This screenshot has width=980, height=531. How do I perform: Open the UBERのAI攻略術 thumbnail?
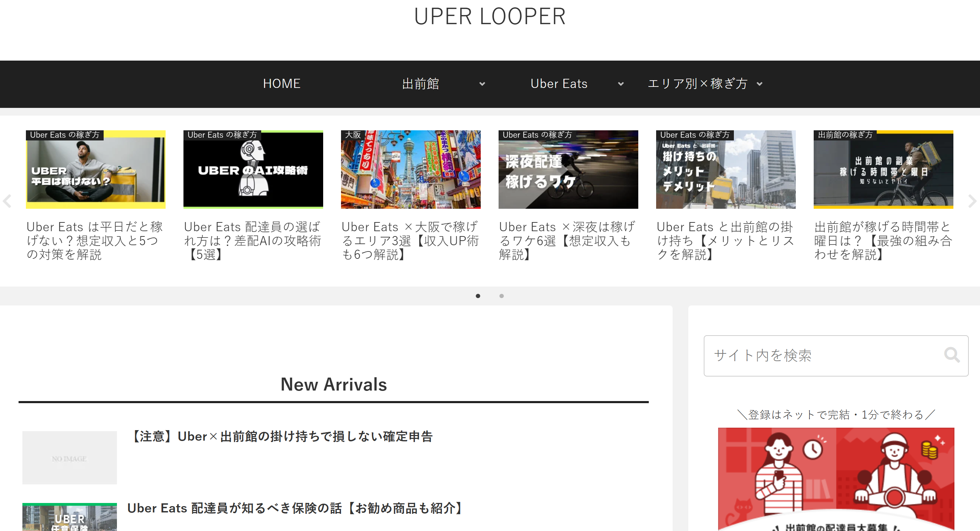[x=253, y=170]
